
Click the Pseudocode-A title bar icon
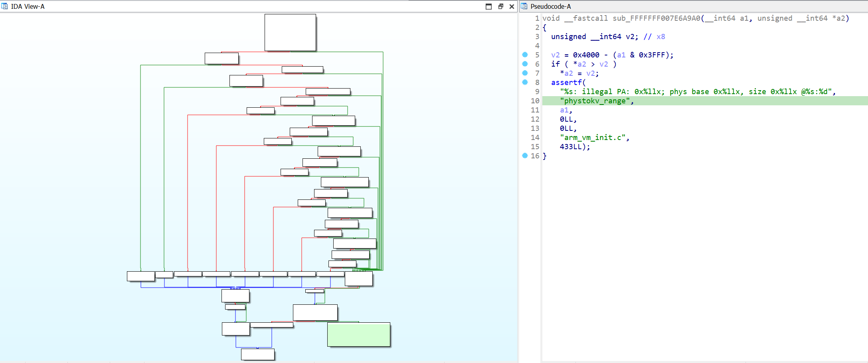click(523, 6)
